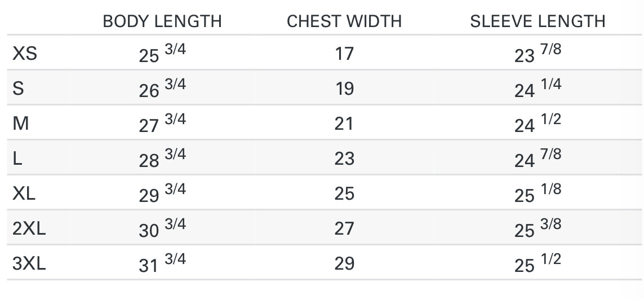The height and width of the screenshot is (299, 644).
Task: Click the body length 28 3/4 cell
Action: [x=162, y=159]
